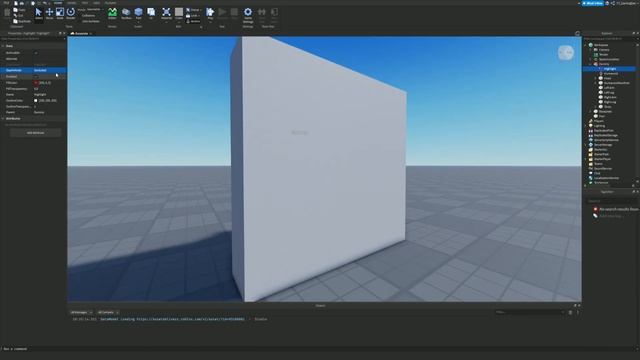Select the Workspace node icon in Explorer
Viewport: 640px width, 360px height.
pos(591,45)
